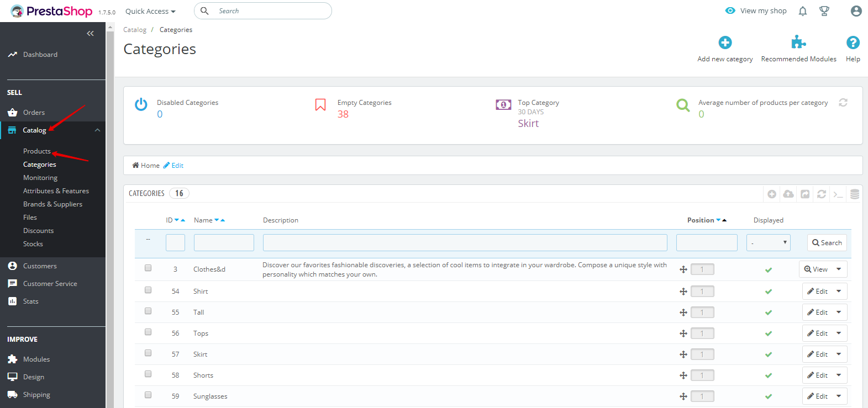The height and width of the screenshot is (408, 868).
Task: Open Brands & Suppliers submenu item
Action: (52, 204)
